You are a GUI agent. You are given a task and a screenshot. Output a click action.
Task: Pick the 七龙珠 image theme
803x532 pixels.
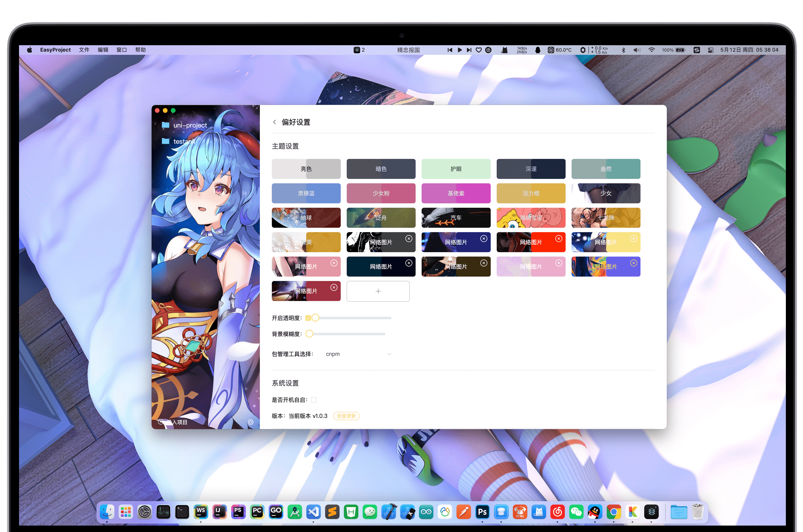606,217
